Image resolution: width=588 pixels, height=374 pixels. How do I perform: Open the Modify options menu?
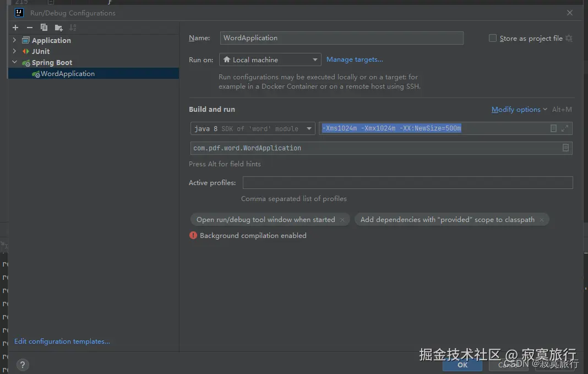[x=519, y=109]
